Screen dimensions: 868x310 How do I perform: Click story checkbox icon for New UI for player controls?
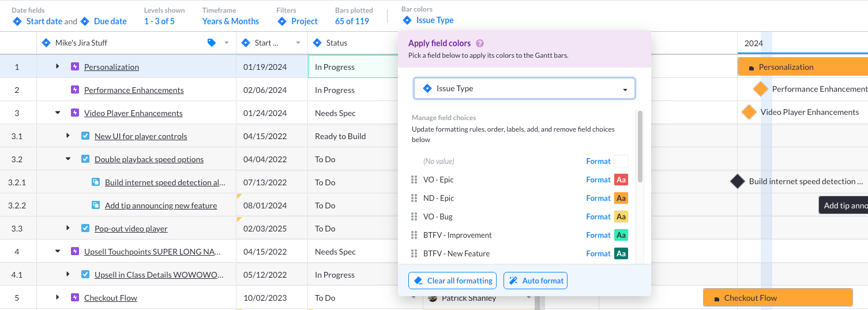85,136
